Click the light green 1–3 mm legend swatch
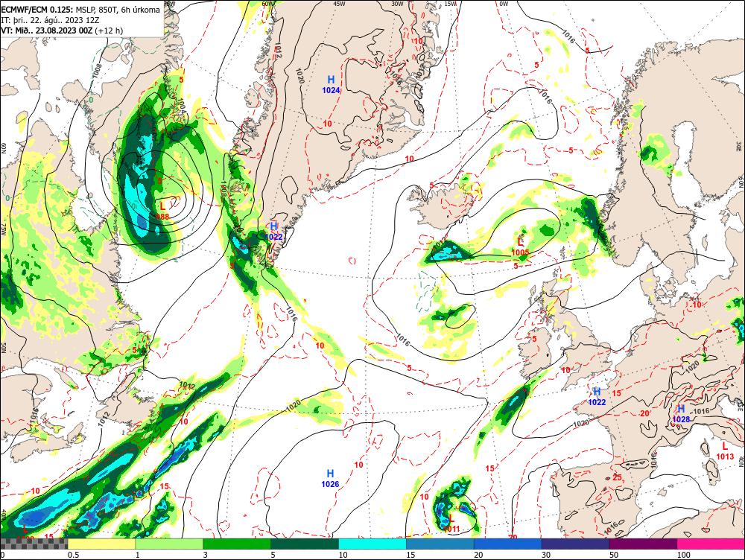The image size is (745, 560). point(169,544)
